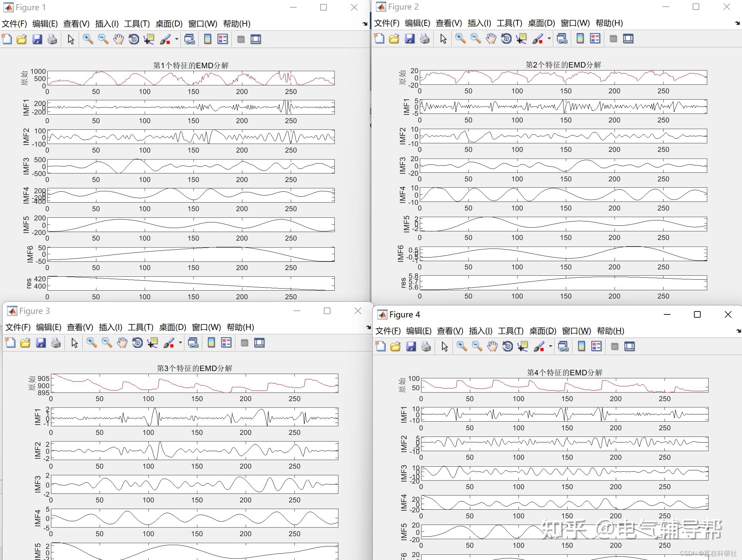Open 工具(T) menu in Figure 1
Screen dimensions: 742x560
[137, 24]
